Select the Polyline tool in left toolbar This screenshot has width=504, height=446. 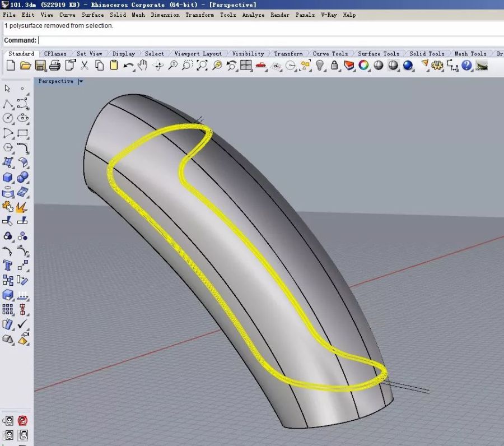pyautogui.click(x=8, y=104)
